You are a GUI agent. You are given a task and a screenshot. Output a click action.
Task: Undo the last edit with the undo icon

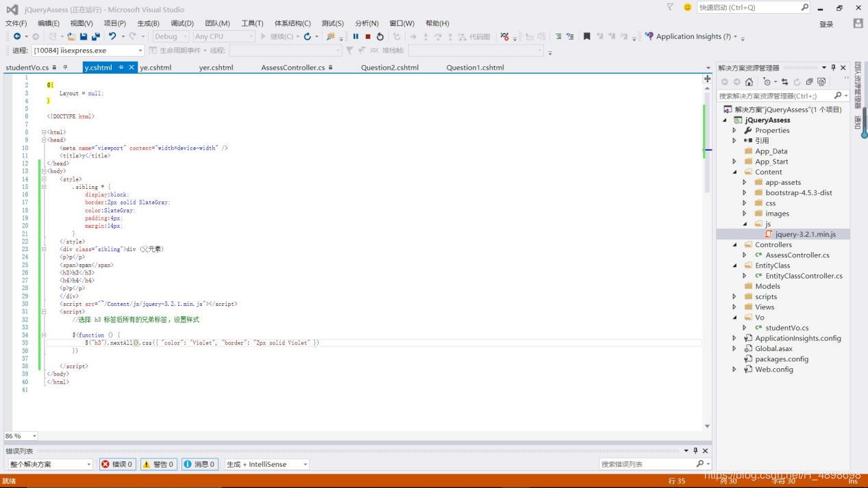[x=112, y=36]
